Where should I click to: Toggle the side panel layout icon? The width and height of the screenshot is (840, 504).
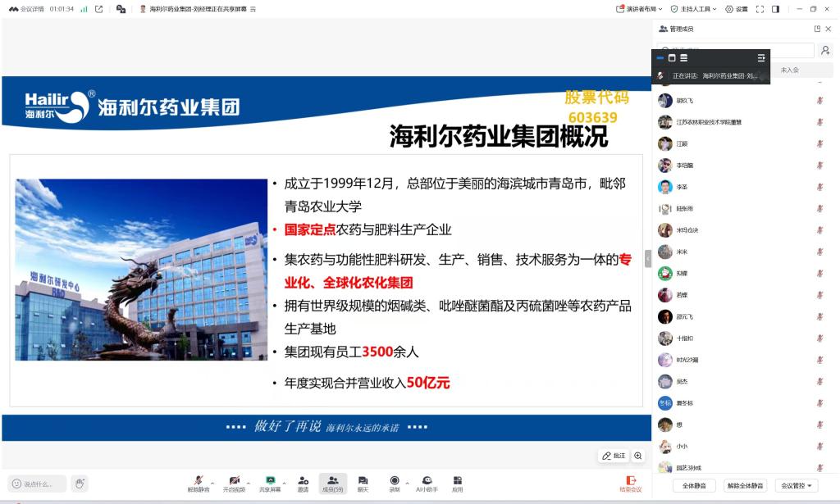pos(775,9)
